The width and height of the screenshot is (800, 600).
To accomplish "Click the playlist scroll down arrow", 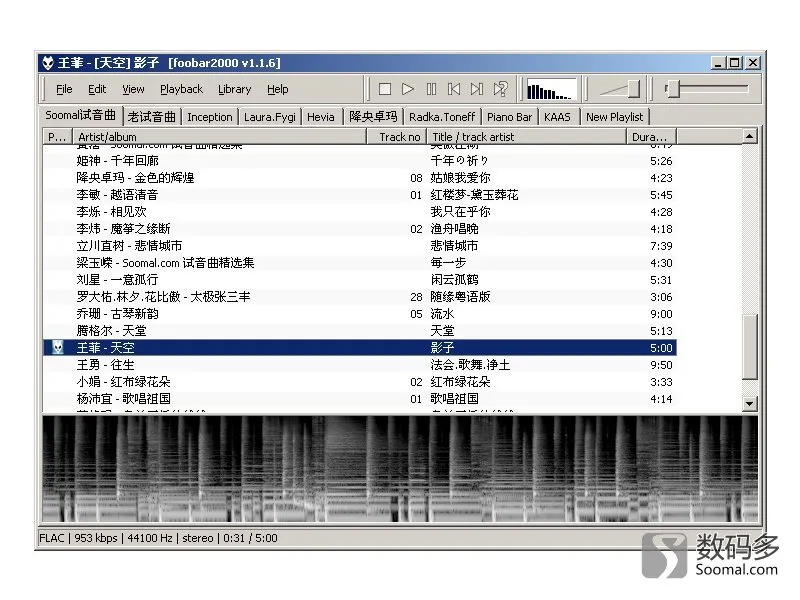I will click(749, 404).
